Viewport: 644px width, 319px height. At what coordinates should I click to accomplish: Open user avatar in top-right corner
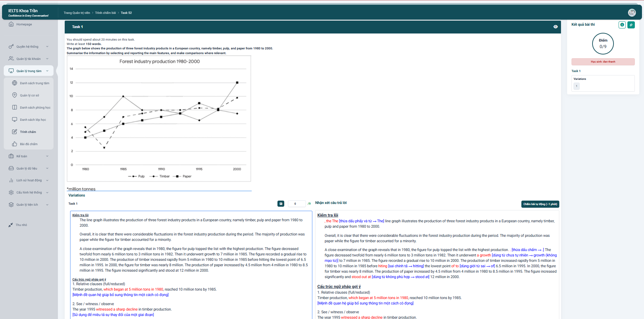(632, 13)
